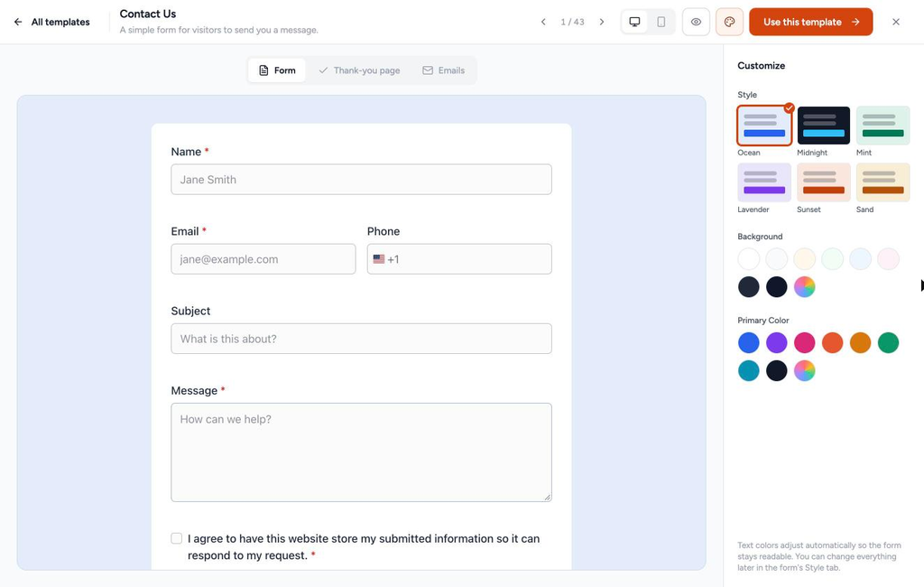Open the custom background color picker

click(x=804, y=287)
